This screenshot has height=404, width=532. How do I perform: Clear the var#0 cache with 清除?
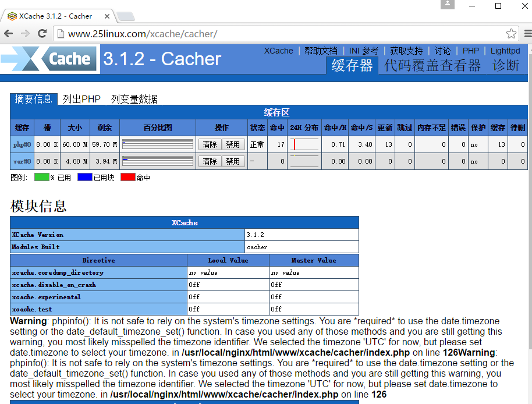[x=210, y=161]
